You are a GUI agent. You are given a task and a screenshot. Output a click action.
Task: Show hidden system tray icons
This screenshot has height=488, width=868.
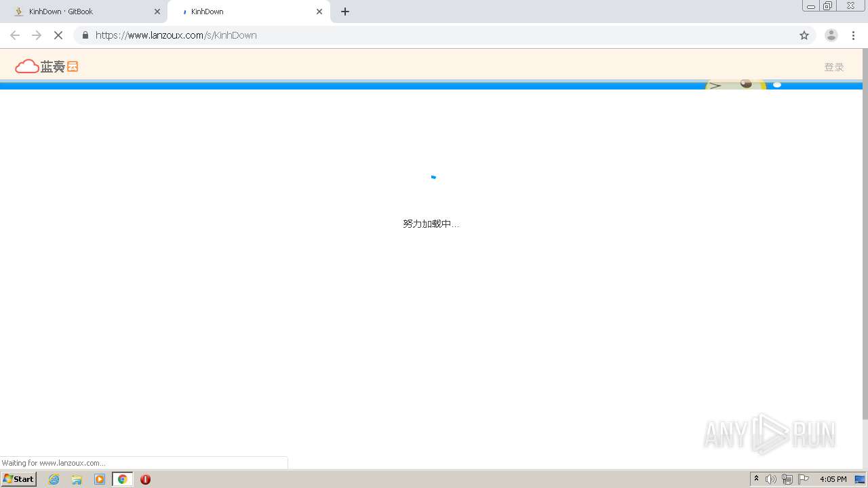click(x=757, y=479)
